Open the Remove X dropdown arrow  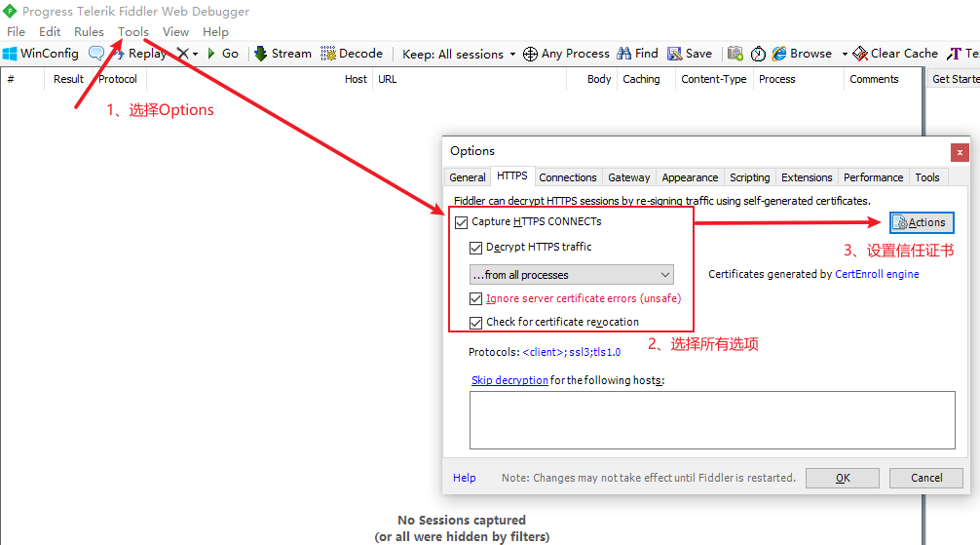[195, 55]
